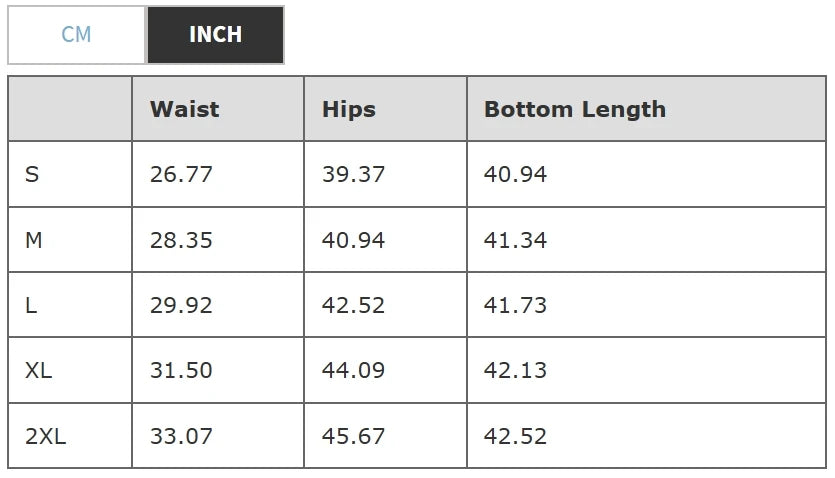The width and height of the screenshot is (835, 478).
Task: Select the 2XL size row label
Action: (45, 437)
